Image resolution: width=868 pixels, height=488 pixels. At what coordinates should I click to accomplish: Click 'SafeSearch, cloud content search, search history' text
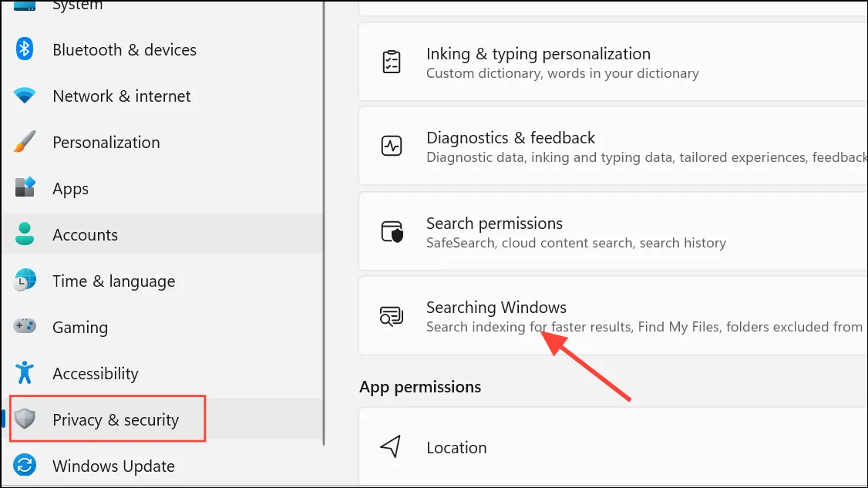577,243
